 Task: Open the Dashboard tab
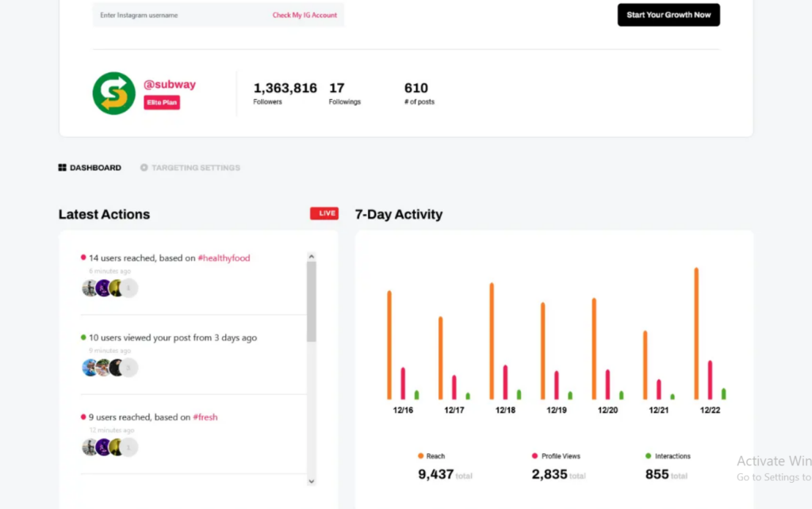click(x=95, y=168)
